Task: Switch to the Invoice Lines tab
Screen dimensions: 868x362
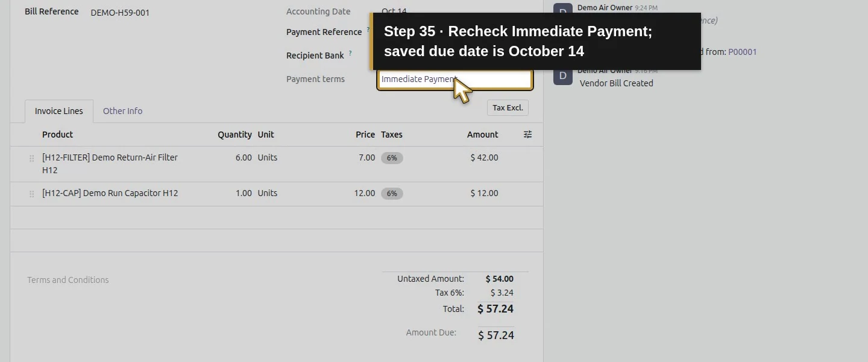Action: click(59, 111)
